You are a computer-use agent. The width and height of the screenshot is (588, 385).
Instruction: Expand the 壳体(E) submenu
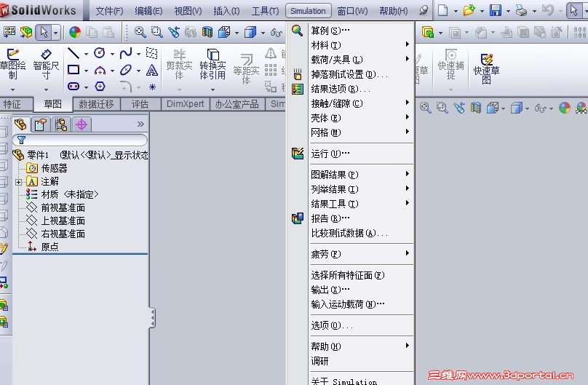361,118
